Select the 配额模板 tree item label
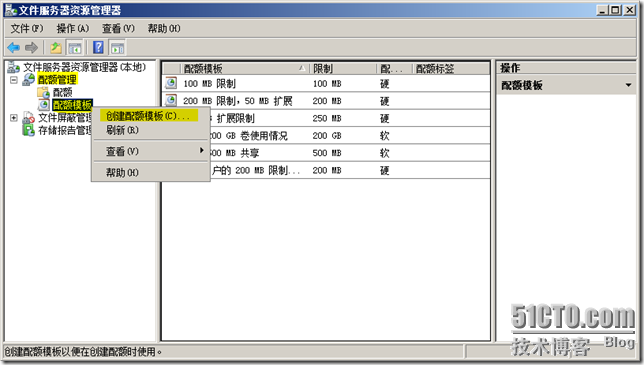This screenshot has width=644, height=365. (x=72, y=105)
